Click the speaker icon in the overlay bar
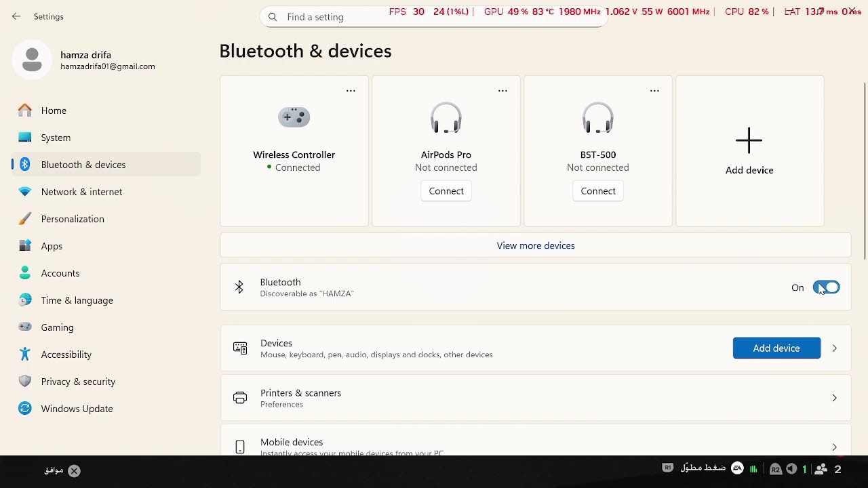Image resolution: width=868 pixels, height=488 pixels. (791, 469)
